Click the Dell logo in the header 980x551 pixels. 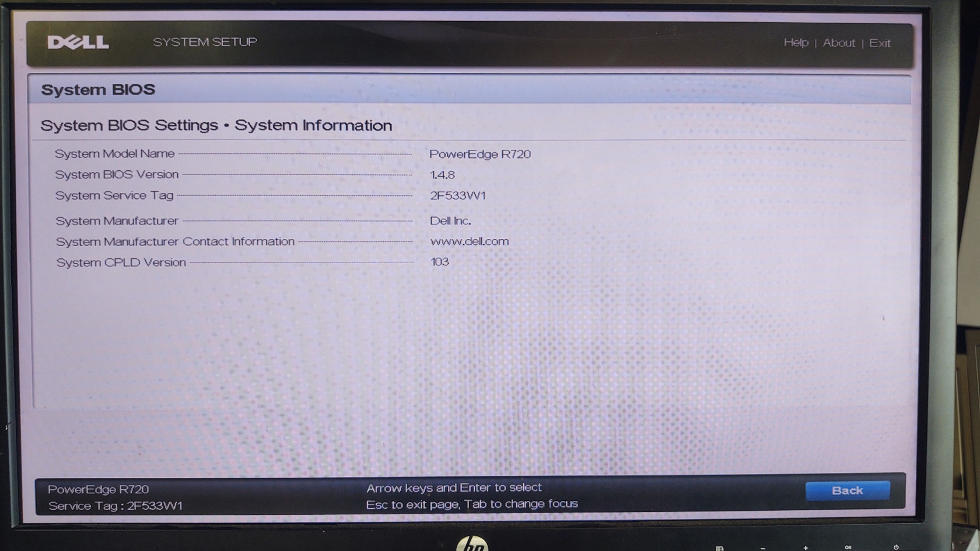click(x=78, y=43)
